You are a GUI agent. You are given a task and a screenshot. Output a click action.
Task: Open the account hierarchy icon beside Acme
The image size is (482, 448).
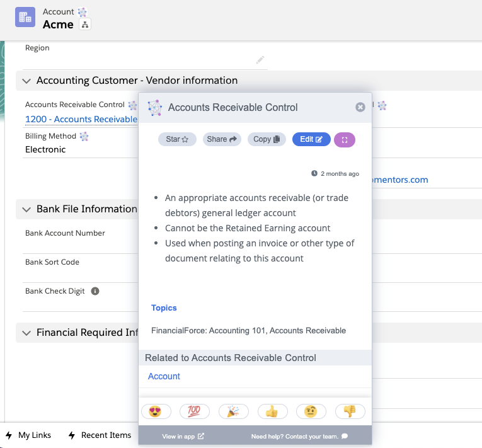coord(85,25)
